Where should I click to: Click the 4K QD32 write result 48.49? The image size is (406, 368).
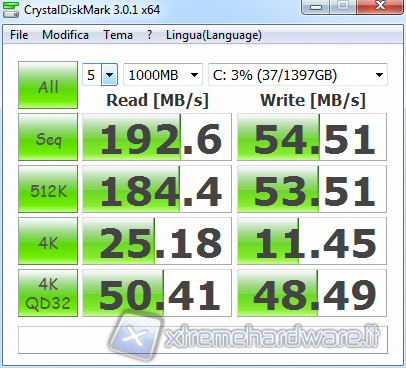point(312,293)
